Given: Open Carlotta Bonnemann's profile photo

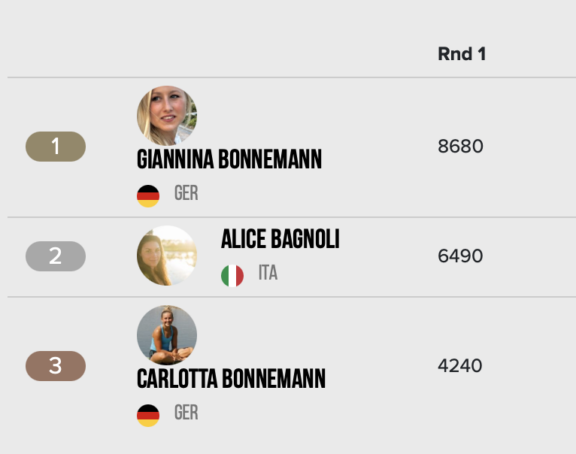Looking at the screenshot, I should click(x=167, y=335).
